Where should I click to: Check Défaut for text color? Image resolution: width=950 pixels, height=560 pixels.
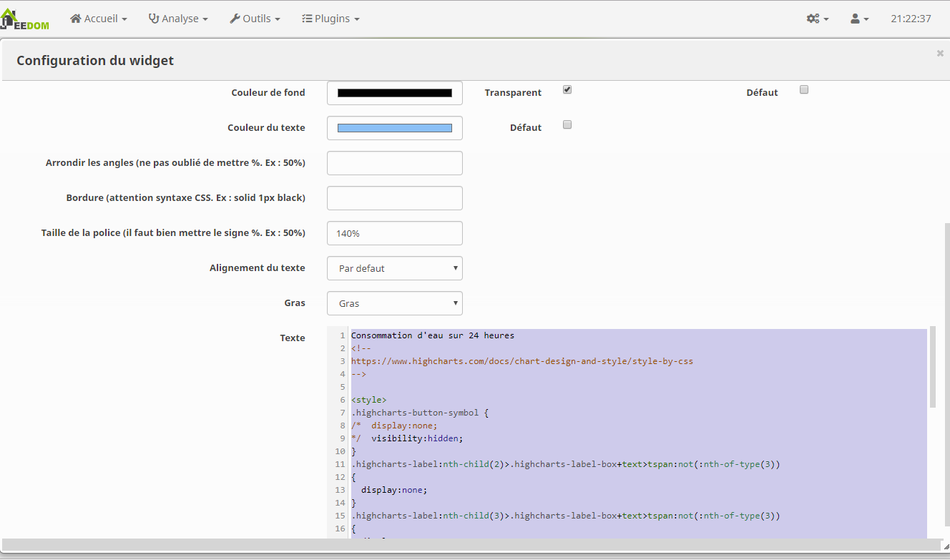tap(567, 125)
